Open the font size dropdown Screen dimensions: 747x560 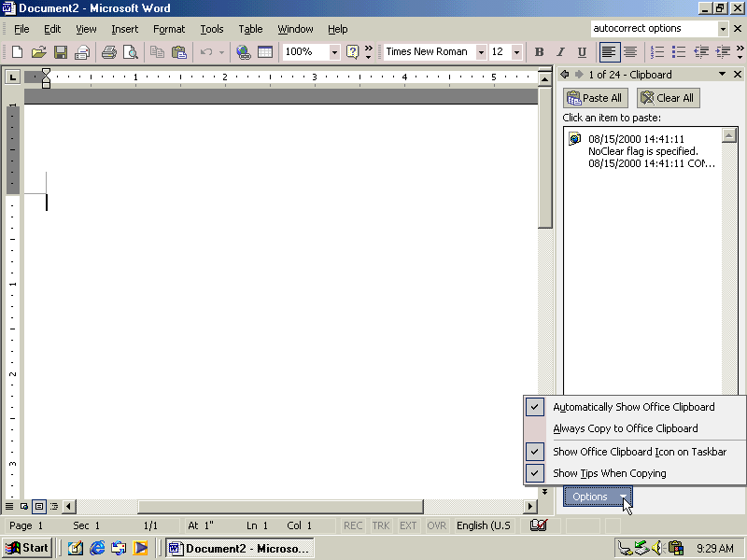click(516, 52)
